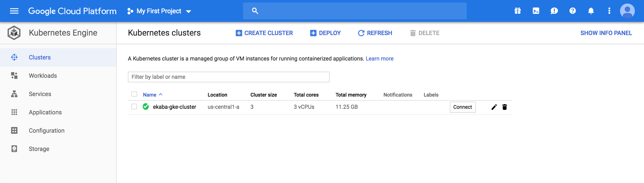Toggle the select-all checkbox in table header
Screen dimensions: 644x183
(x=134, y=94)
